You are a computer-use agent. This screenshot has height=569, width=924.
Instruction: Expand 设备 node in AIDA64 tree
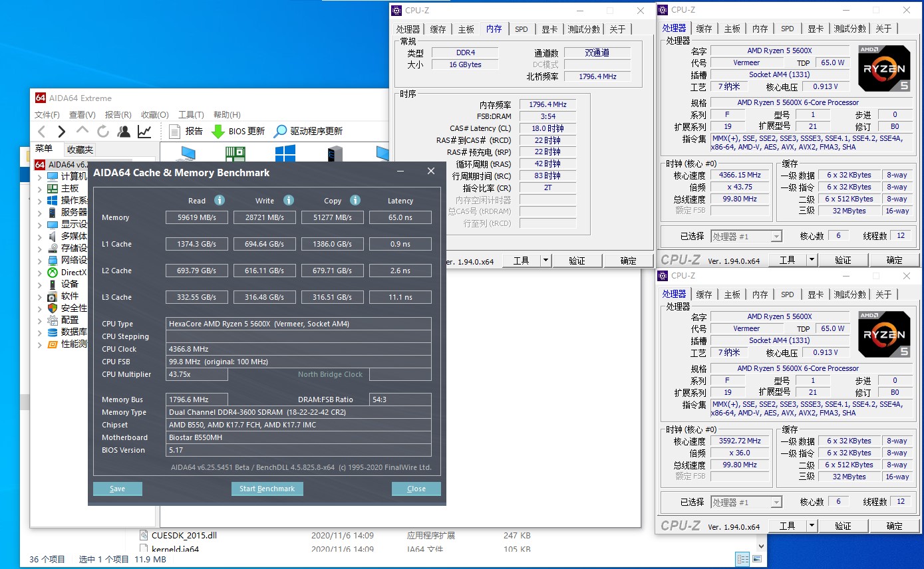pyautogui.click(x=39, y=284)
